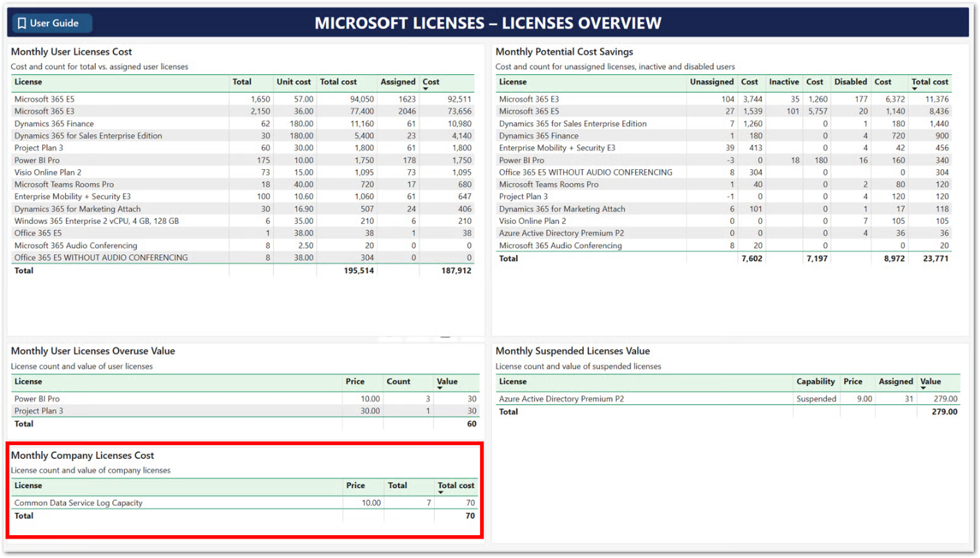Select the Disabled column header

tap(850, 82)
